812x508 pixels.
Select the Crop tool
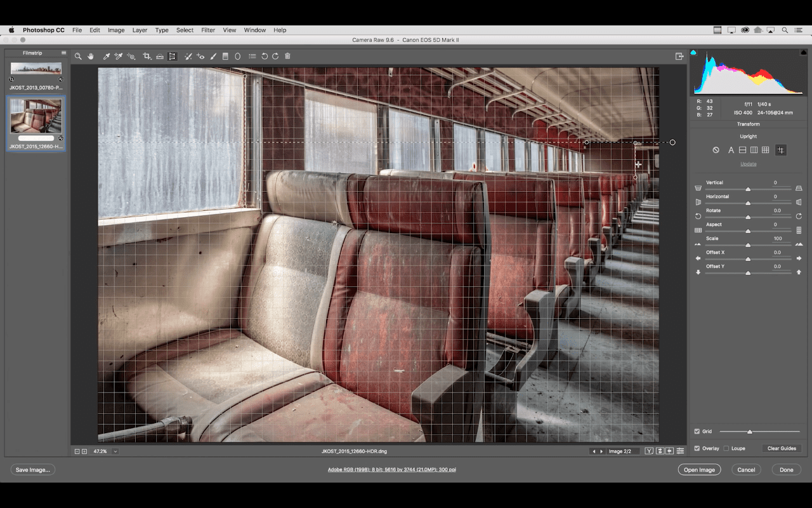147,57
